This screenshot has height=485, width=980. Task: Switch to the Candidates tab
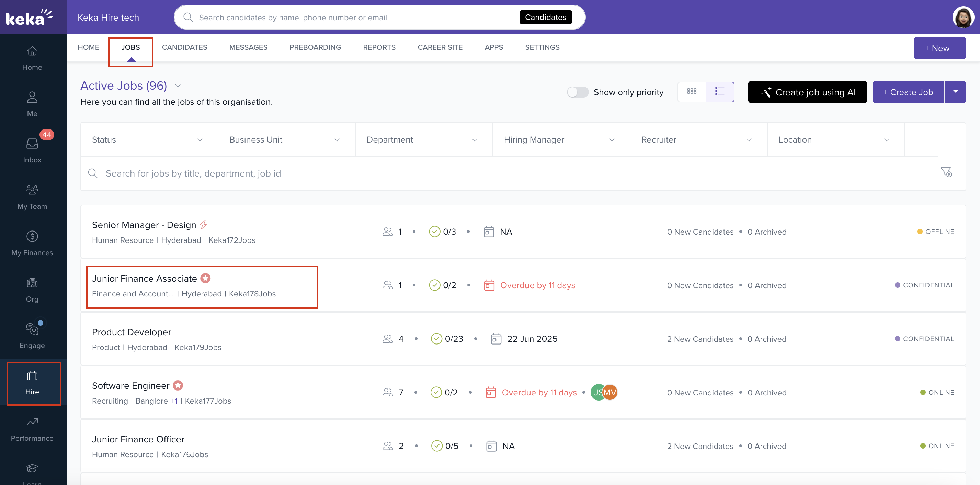pyautogui.click(x=184, y=47)
